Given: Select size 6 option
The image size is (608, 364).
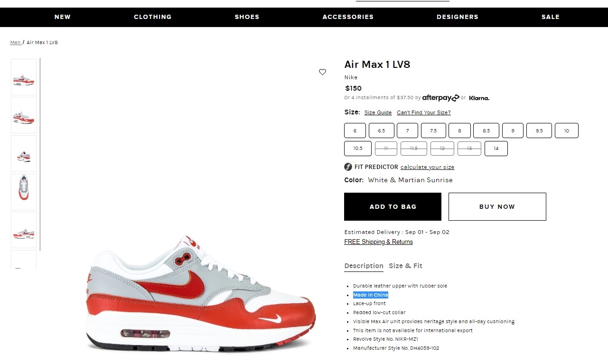Looking at the screenshot, I should point(355,131).
